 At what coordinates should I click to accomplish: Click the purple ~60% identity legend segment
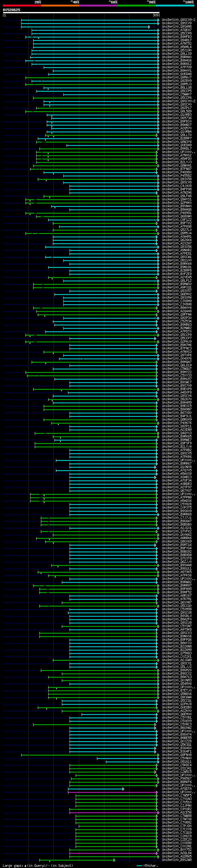[98, 6]
